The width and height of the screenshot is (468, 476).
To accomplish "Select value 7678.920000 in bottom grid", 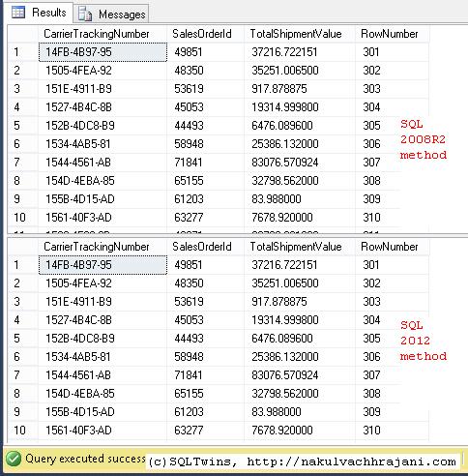I will pos(300,431).
